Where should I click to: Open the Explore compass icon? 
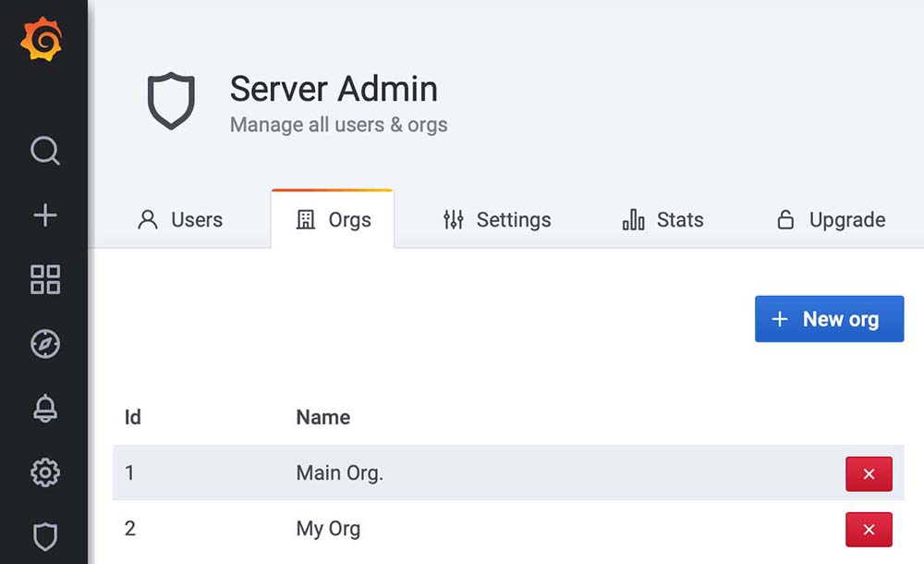44,344
